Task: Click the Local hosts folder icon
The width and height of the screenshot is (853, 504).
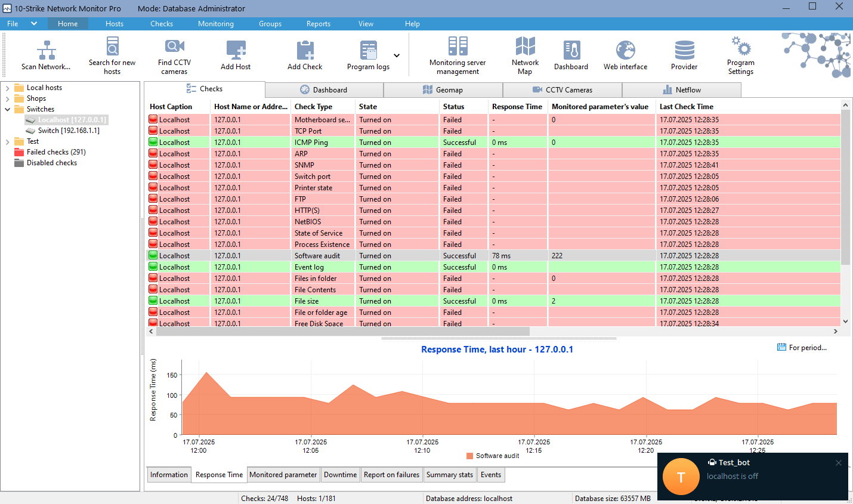Action: 19,88
